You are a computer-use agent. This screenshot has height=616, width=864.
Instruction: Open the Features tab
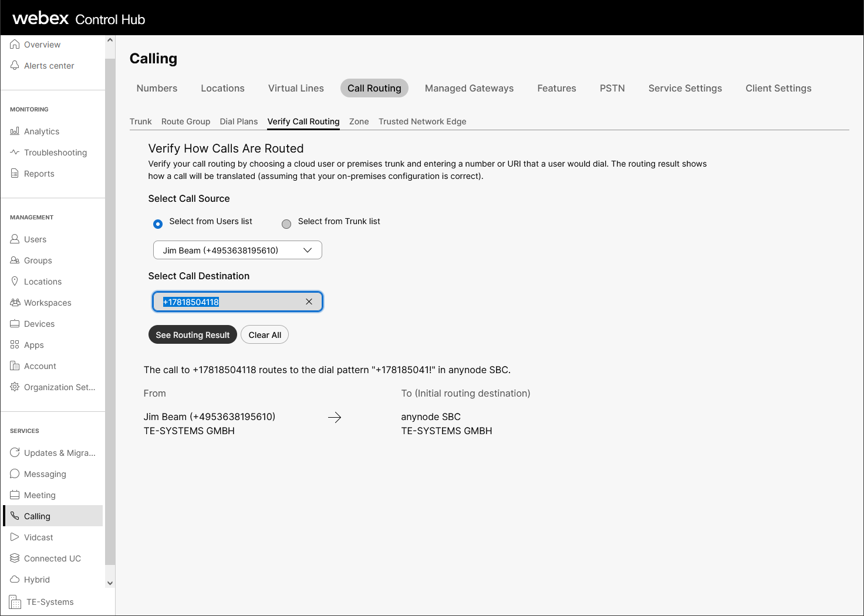click(556, 88)
